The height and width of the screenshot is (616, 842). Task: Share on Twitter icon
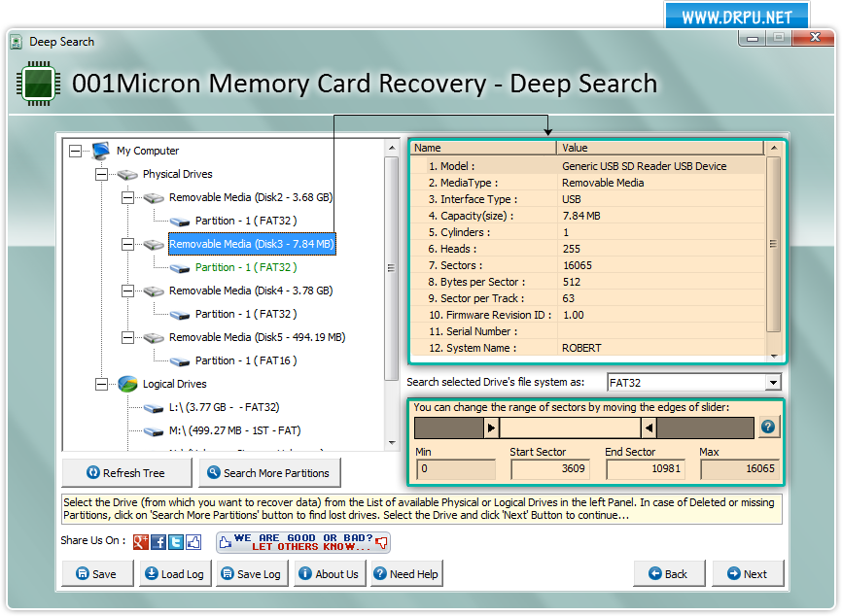click(176, 542)
